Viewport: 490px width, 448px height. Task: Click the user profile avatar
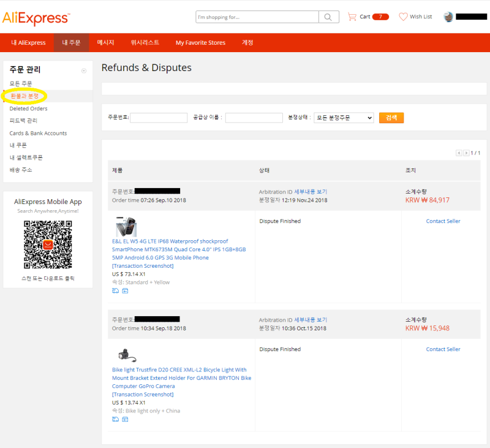point(448,17)
